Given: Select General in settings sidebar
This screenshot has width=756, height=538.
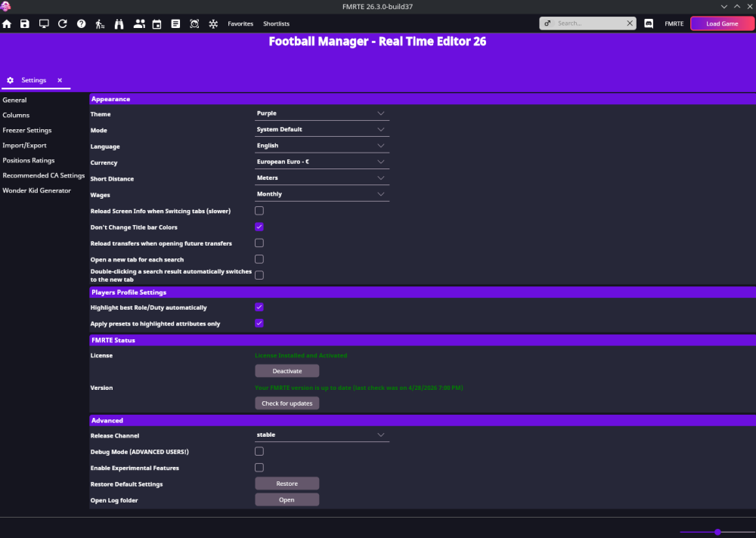Looking at the screenshot, I should point(14,100).
